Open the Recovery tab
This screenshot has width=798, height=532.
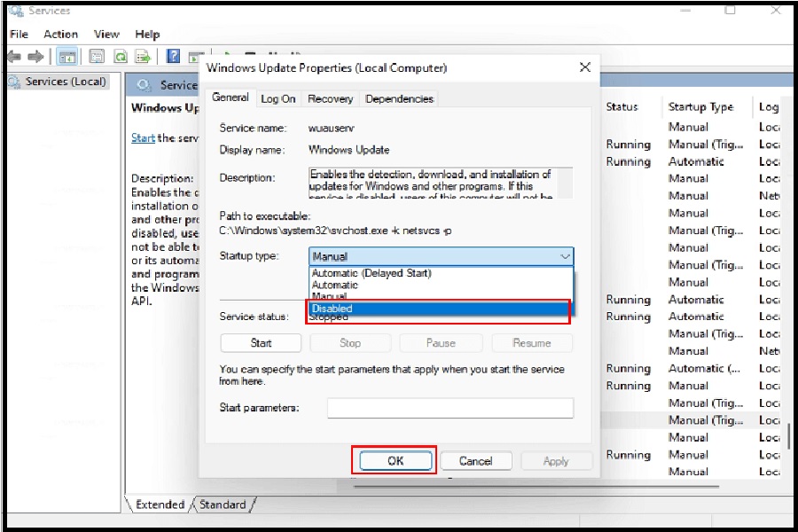[x=330, y=99]
